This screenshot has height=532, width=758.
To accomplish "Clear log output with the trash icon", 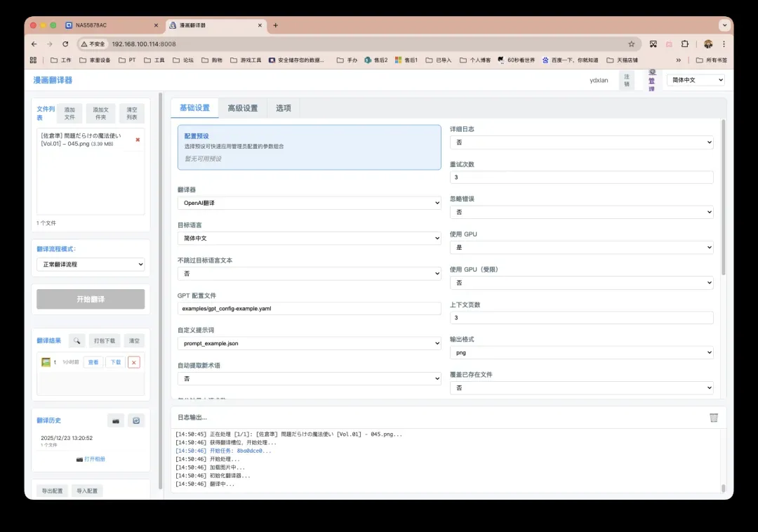I will click(x=714, y=418).
